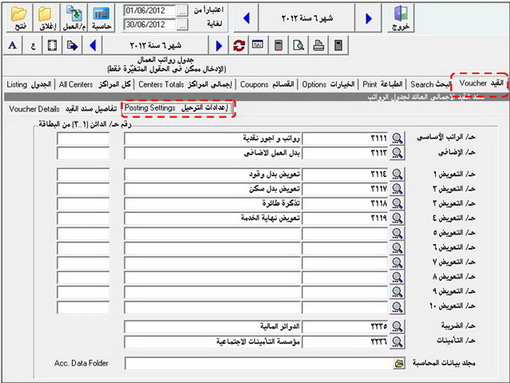
Task: Click account name field بدل العمل الاضافي
Action: pyautogui.click(x=213, y=153)
